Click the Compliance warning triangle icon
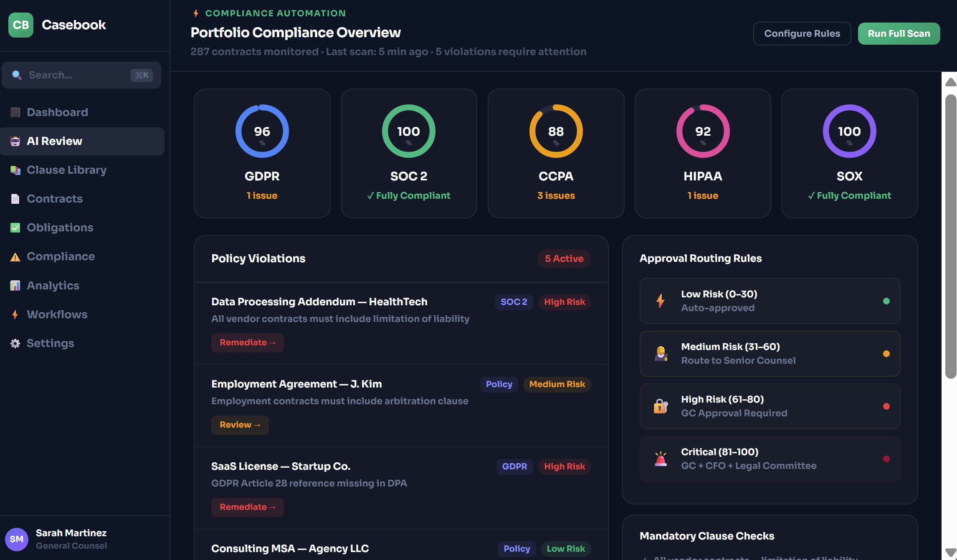Screen dimensions: 957x560 coord(15,257)
